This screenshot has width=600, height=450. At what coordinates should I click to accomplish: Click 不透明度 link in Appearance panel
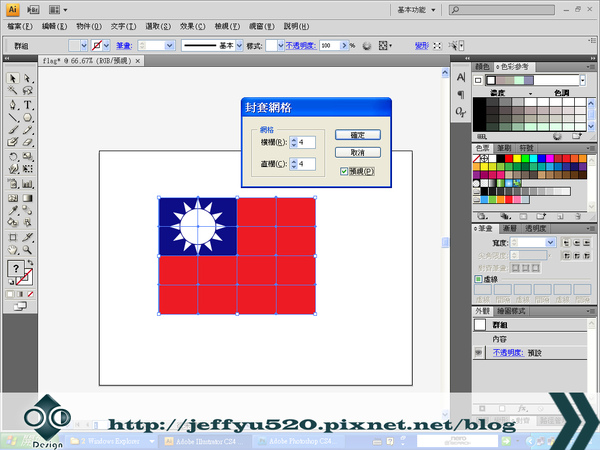(x=508, y=352)
